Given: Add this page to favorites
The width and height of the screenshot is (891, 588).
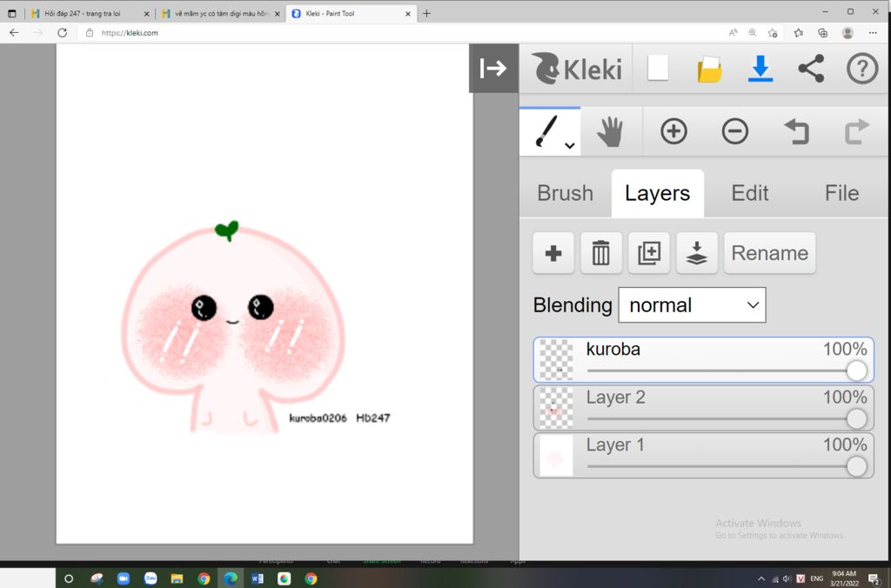Looking at the screenshot, I should click(773, 33).
